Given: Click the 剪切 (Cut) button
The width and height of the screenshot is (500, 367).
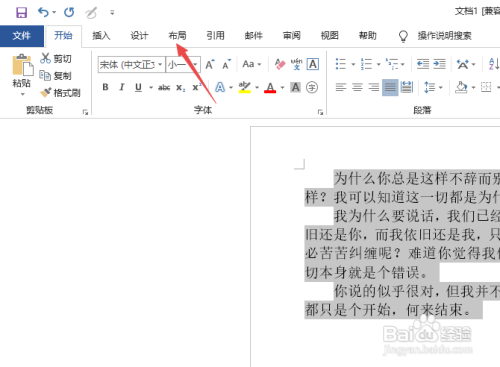Looking at the screenshot, I should 56,58.
